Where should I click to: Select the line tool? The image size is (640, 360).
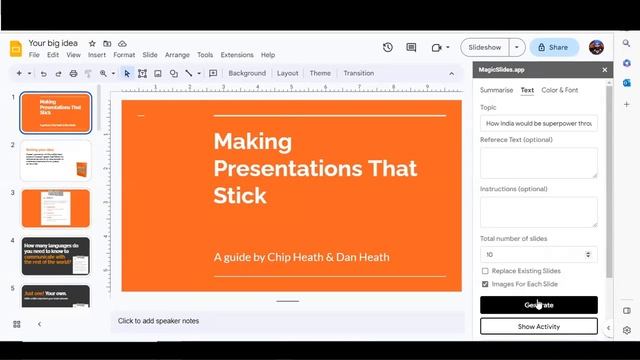pos(189,73)
